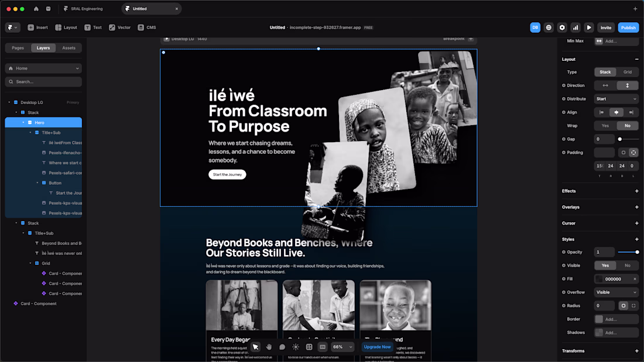The height and width of the screenshot is (362, 644).
Task: Toggle light mode sun icon
Action: (296, 347)
